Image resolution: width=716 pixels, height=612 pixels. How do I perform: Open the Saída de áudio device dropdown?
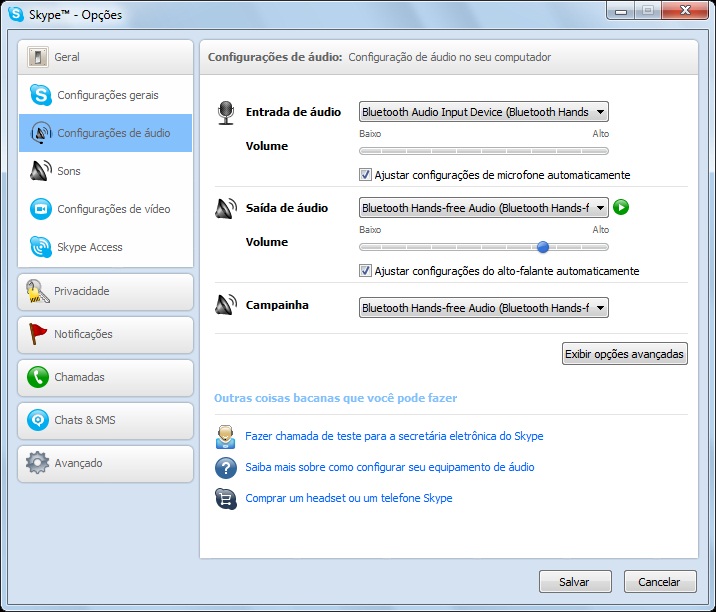pyautogui.click(x=484, y=207)
